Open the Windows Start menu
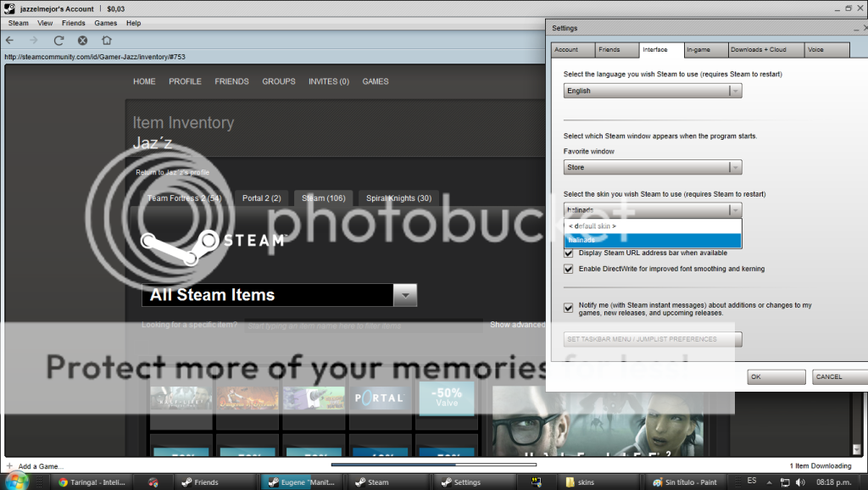Image resolution: width=868 pixels, height=490 pixels. coord(15,481)
